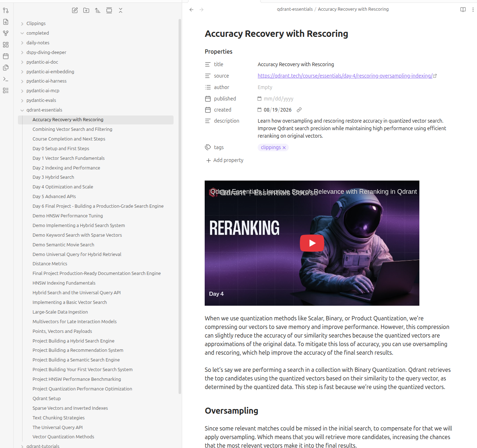This screenshot has width=477, height=448.
Task: Open note Distance Metrics
Action: click(50, 264)
